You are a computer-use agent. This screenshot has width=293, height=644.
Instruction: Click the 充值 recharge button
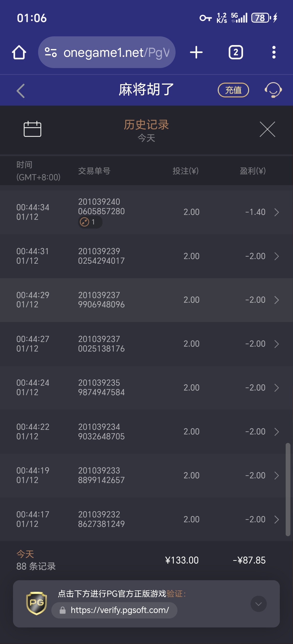pos(233,90)
